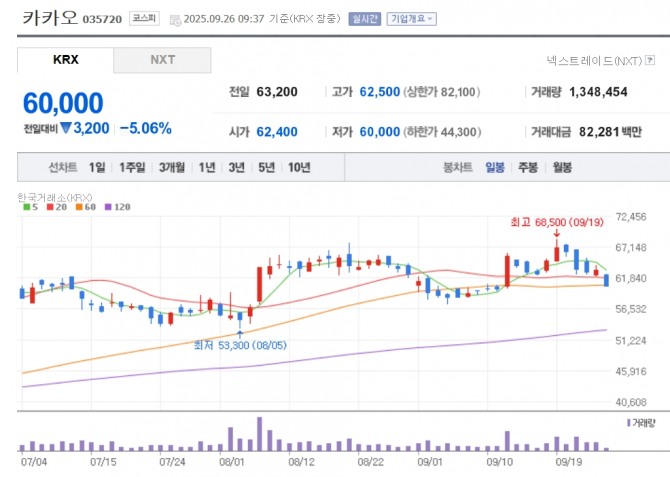Click the 최고 68,500 (09/19) chart marker
Viewport: 670px width, 477px height.
click(x=557, y=222)
